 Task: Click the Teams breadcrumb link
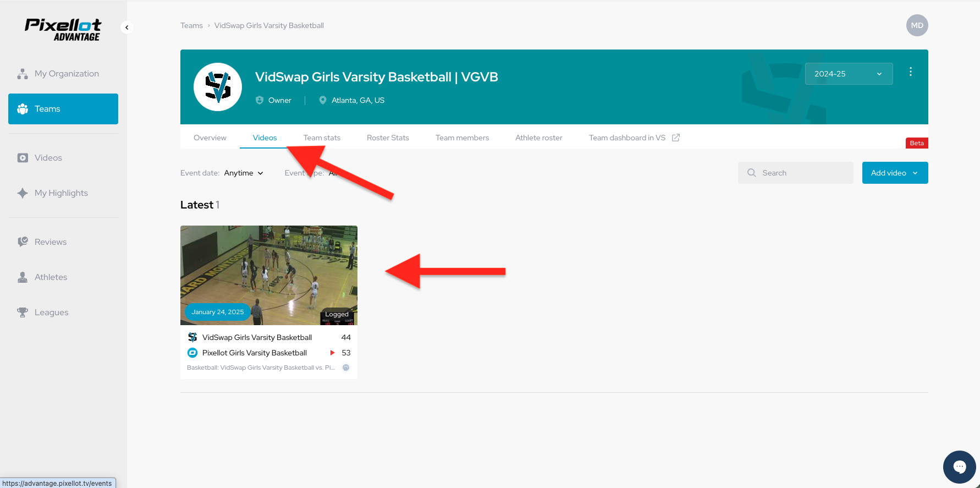tap(191, 25)
